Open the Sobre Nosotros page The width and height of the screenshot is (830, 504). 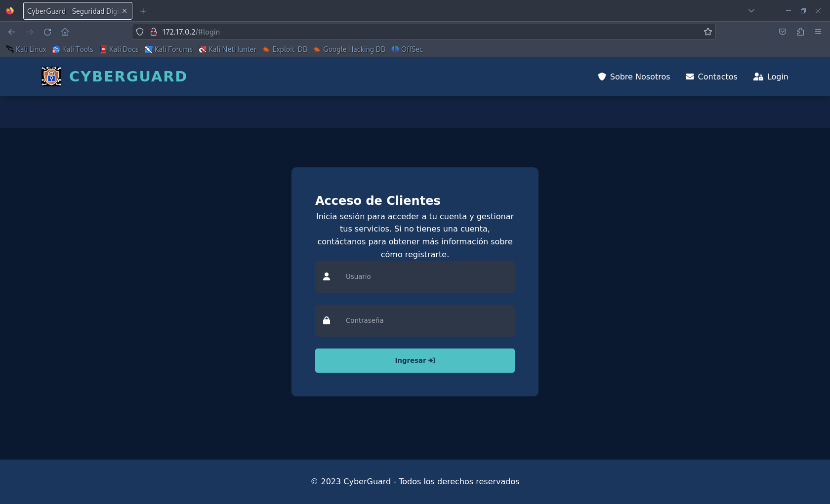(x=634, y=77)
